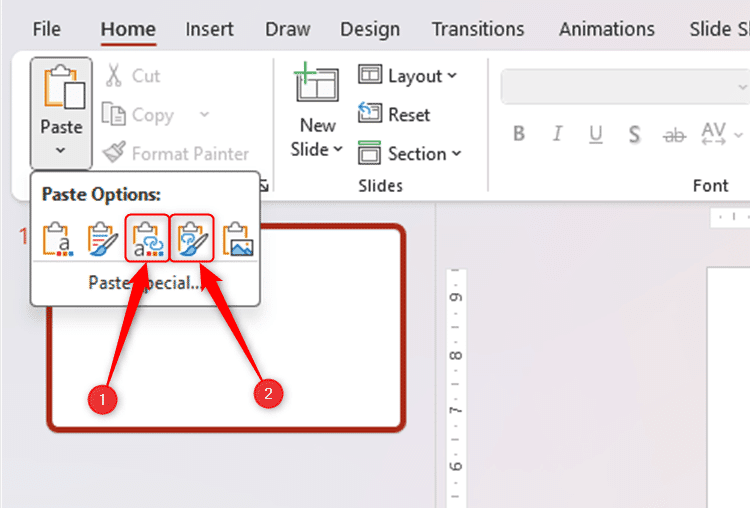Choose the Paste as Picture option
Image resolution: width=750 pixels, height=508 pixels.
point(238,239)
